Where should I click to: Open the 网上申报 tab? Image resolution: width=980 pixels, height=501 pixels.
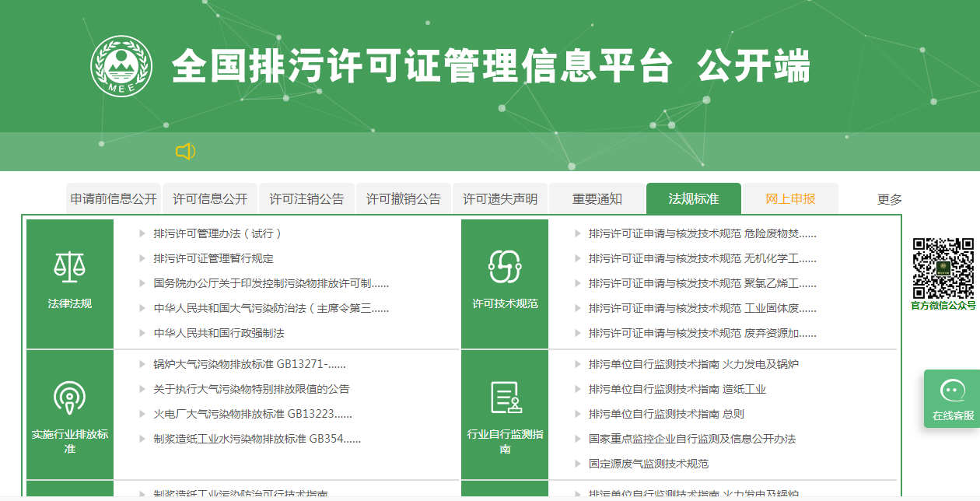click(790, 198)
